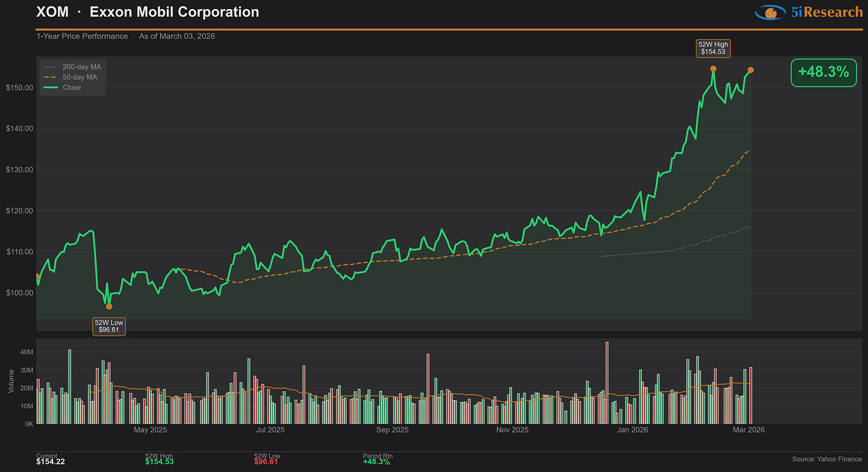Screen dimensions: 868x472
Task: Click the orange 52-week high marker dot
Action: coord(713,69)
